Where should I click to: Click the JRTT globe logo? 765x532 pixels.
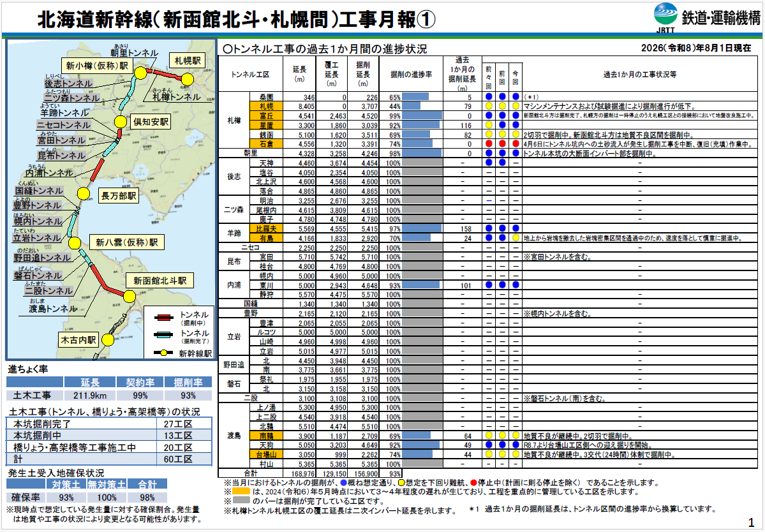[665, 15]
